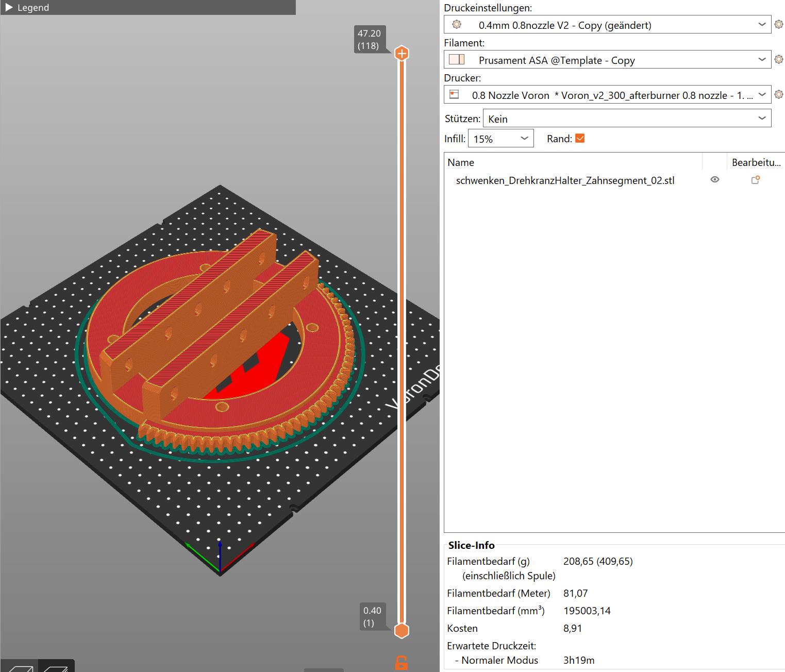Open the Infill 15% combo box
The height and width of the screenshot is (672, 785).
[x=500, y=139]
